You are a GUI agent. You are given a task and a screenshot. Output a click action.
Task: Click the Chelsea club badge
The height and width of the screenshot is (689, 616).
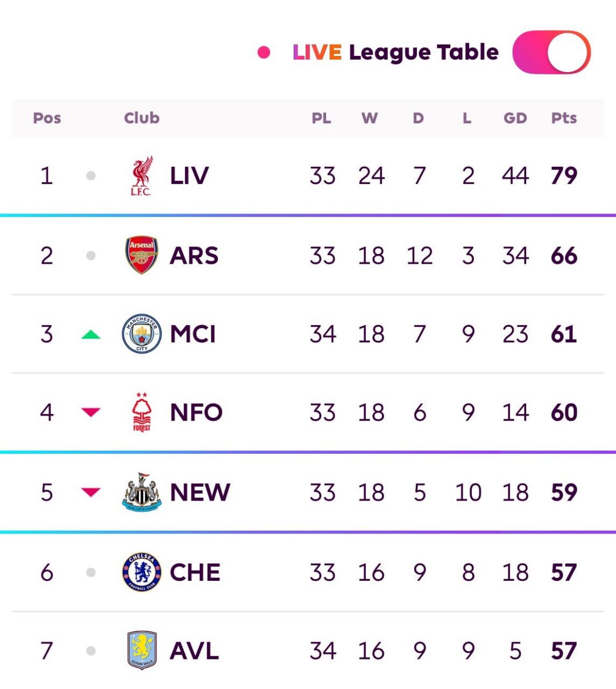pos(141,572)
